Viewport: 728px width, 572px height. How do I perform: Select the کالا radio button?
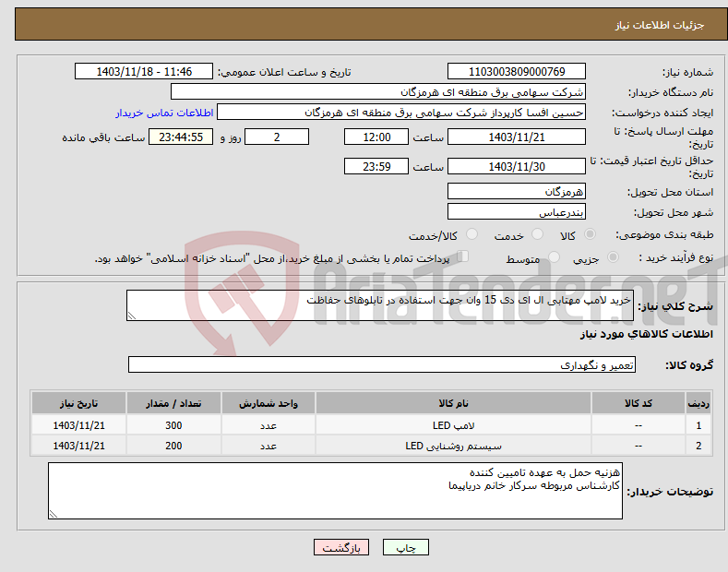pos(590,234)
